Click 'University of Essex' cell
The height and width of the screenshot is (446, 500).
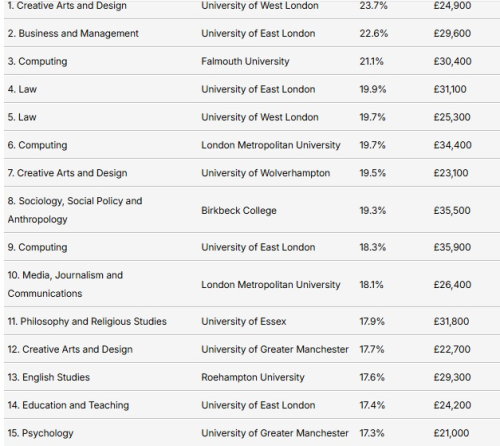tap(244, 322)
